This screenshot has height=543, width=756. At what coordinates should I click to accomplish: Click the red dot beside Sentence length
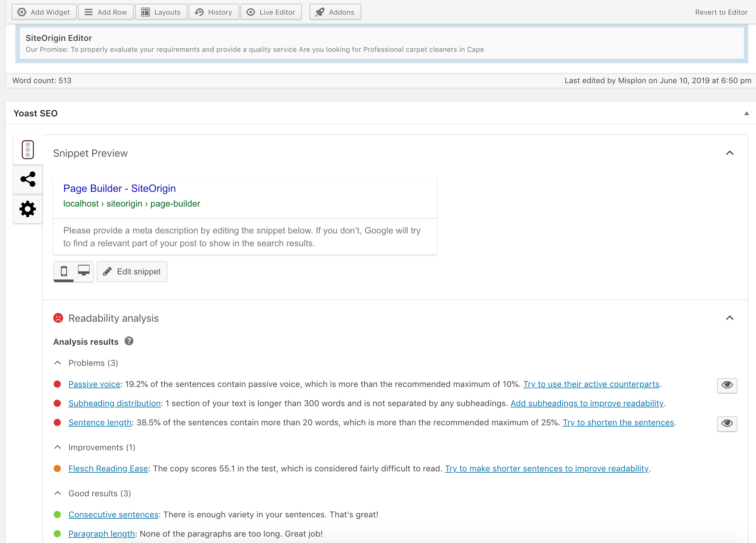point(57,422)
